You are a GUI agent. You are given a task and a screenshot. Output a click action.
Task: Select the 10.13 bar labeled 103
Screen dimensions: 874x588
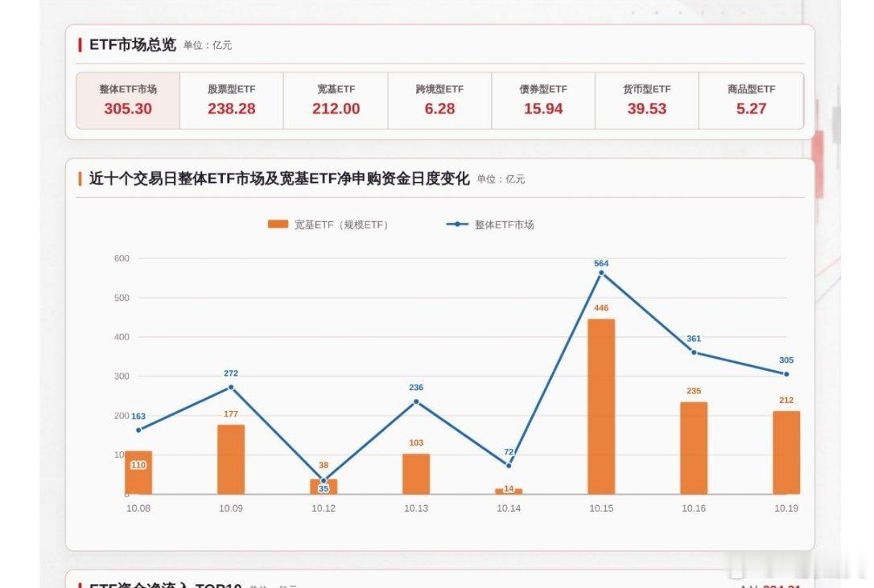pyautogui.click(x=416, y=474)
